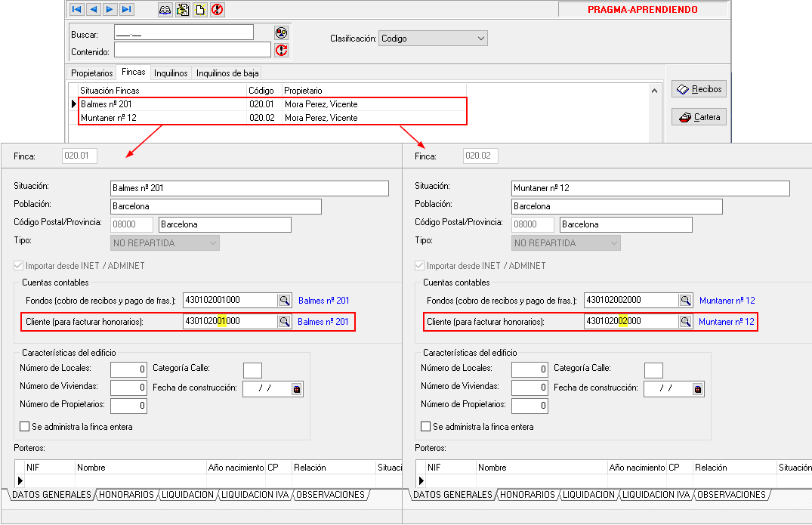This screenshot has height=525, width=812.
Task: Click Propietario column header in fincas list
Action: click(x=374, y=91)
